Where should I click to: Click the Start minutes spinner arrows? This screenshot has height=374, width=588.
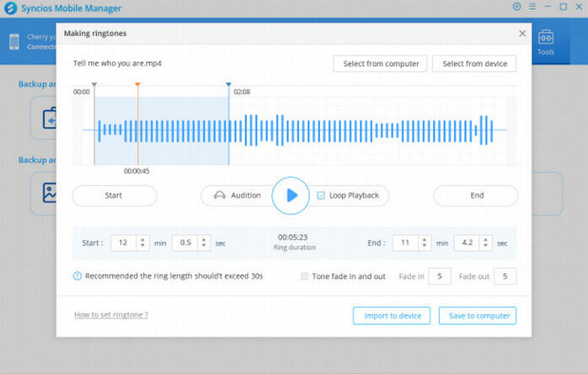(142, 243)
